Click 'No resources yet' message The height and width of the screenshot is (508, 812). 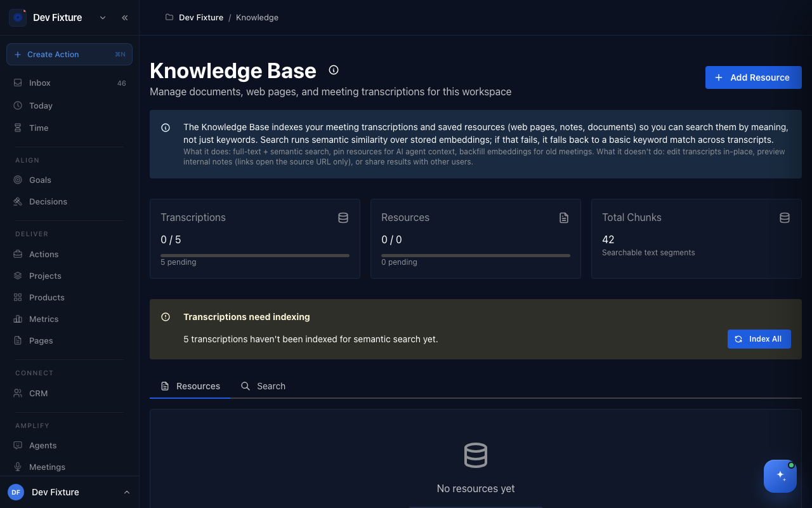pos(476,488)
